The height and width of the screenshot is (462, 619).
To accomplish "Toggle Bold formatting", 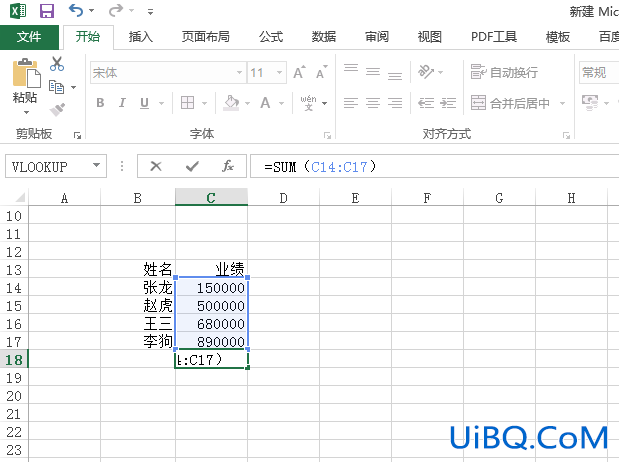I will pyautogui.click(x=100, y=103).
